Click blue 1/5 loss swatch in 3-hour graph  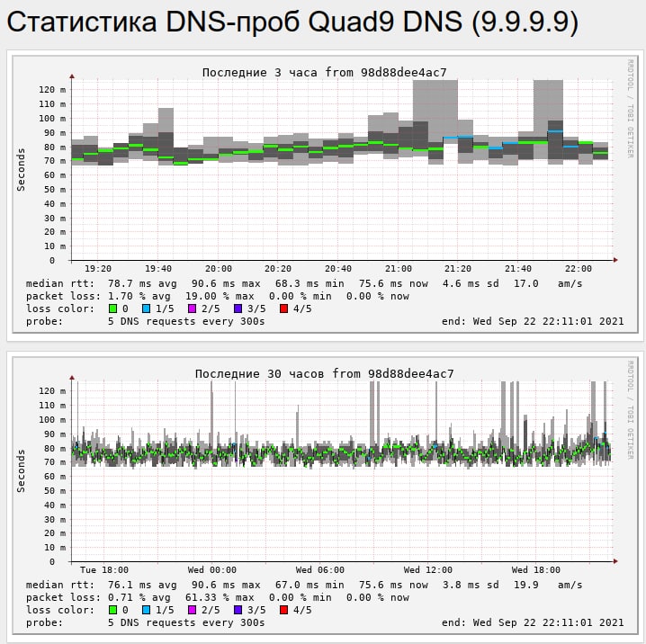(x=146, y=309)
